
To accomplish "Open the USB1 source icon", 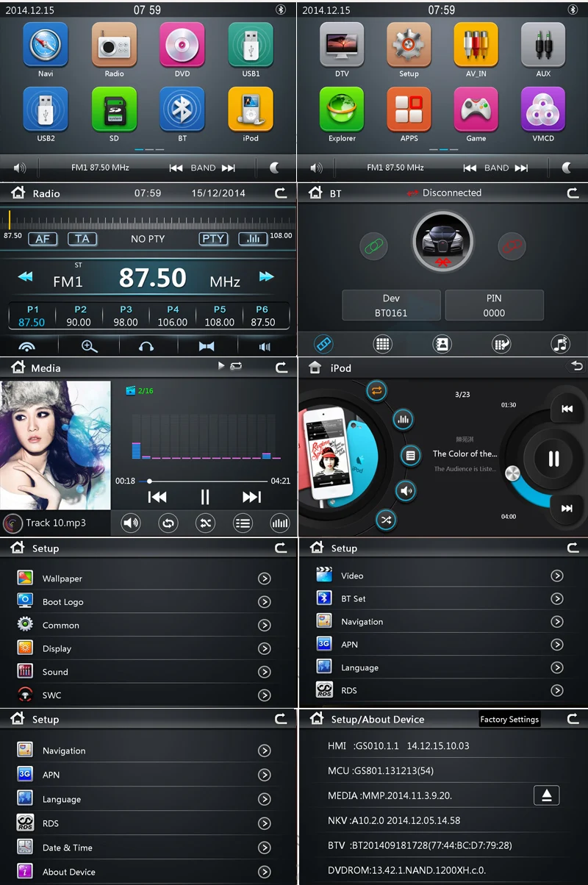I will point(251,45).
